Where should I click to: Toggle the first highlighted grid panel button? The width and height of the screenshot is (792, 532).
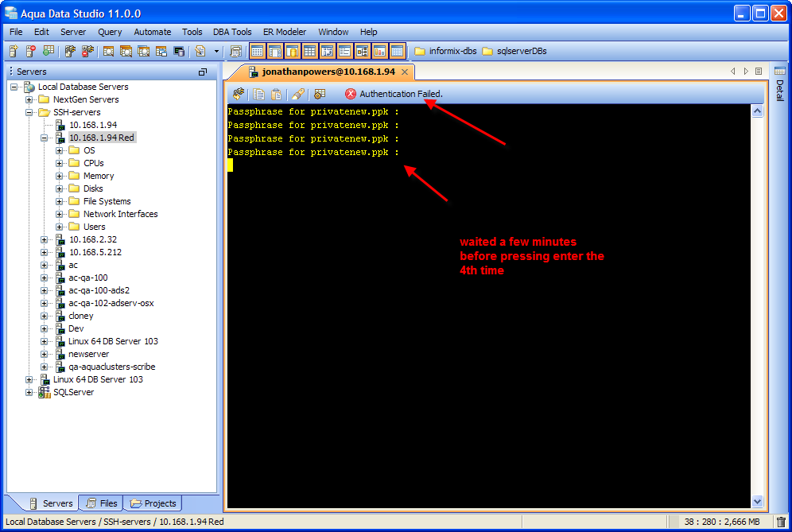tap(257, 51)
